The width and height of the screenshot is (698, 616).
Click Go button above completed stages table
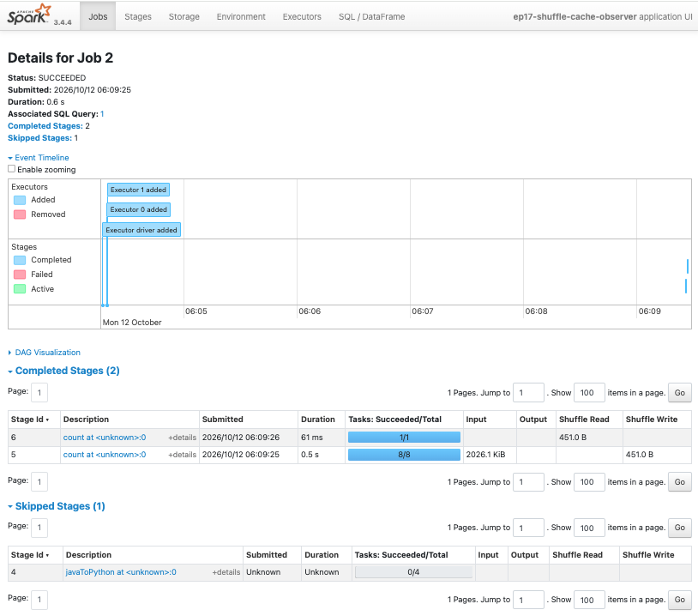click(679, 393)
